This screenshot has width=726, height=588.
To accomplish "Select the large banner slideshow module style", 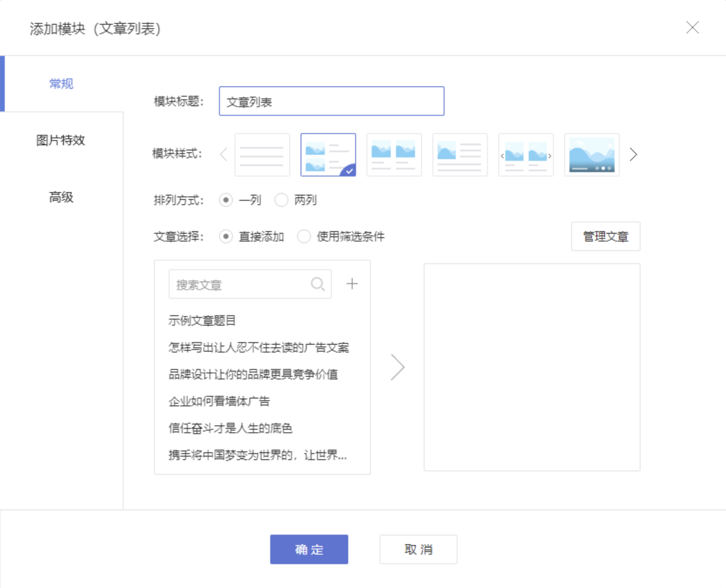I will click(592, 155).
